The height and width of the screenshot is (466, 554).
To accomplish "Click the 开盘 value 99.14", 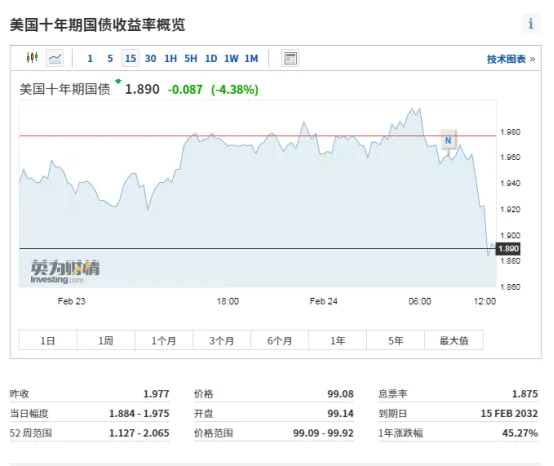I will click(x=340, y=413).
